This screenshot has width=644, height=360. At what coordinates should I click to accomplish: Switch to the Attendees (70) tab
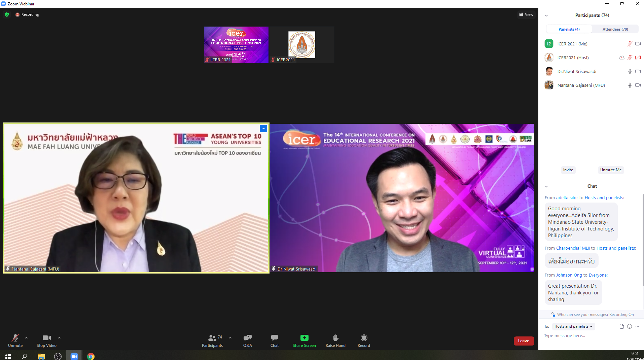(x=615, y=29)
